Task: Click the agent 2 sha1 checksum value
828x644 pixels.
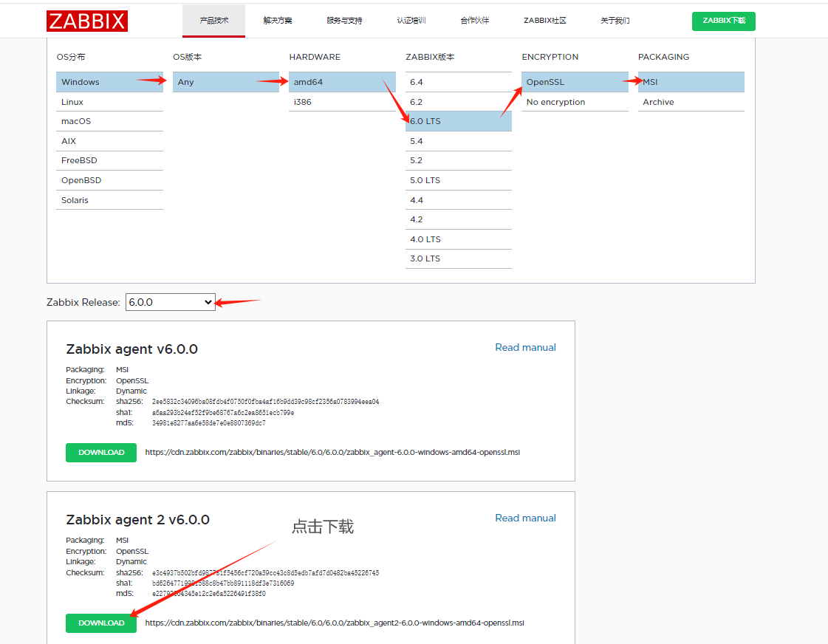Action: point(223,583)
